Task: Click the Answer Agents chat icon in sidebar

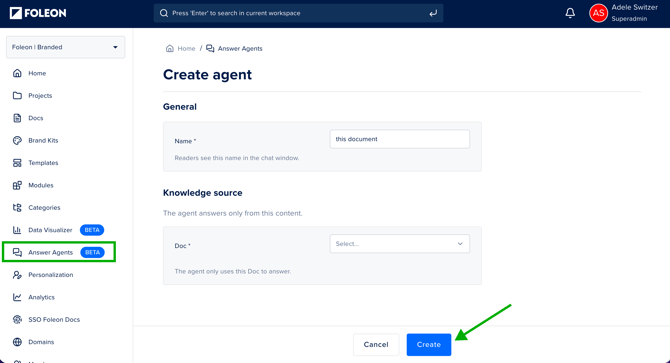Action: (17, 252)
